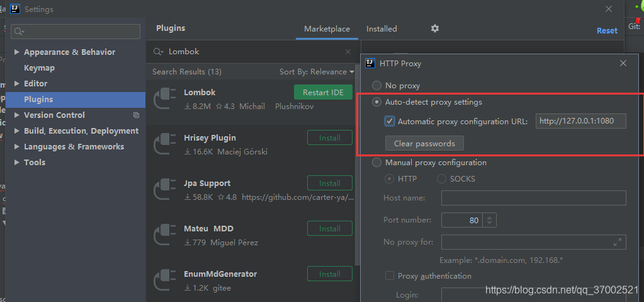Click the proxy configuration URL field
Screen dimensions: 644x302
click(x=581, y=122)
